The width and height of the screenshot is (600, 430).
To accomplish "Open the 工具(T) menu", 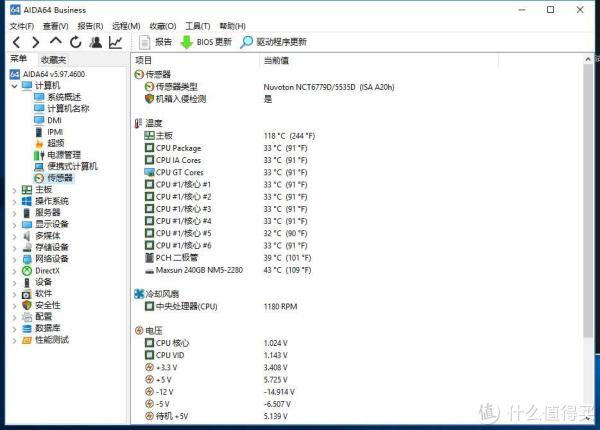I will (198, 26).
